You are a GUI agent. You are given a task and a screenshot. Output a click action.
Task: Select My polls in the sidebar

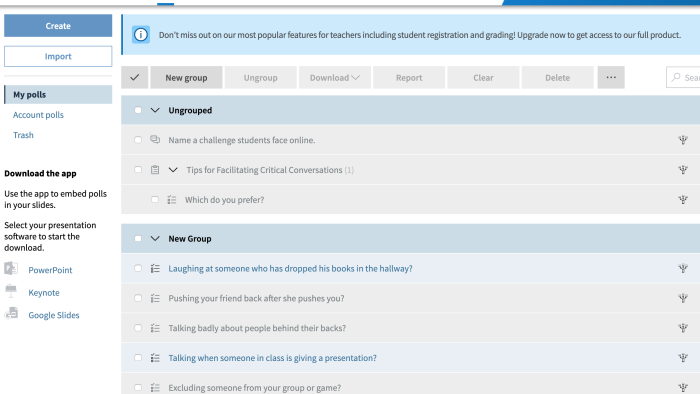coord(58,95)
